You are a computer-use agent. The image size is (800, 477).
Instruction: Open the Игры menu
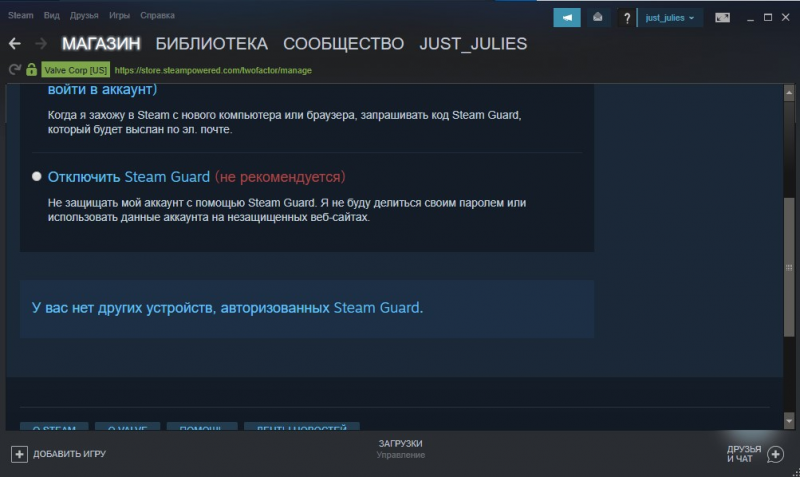(119, 15)
